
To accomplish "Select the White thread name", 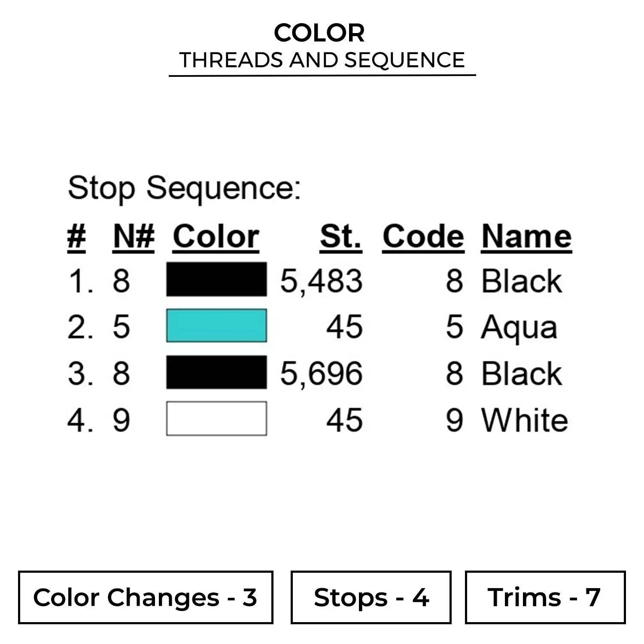I will tap(525, 419).
